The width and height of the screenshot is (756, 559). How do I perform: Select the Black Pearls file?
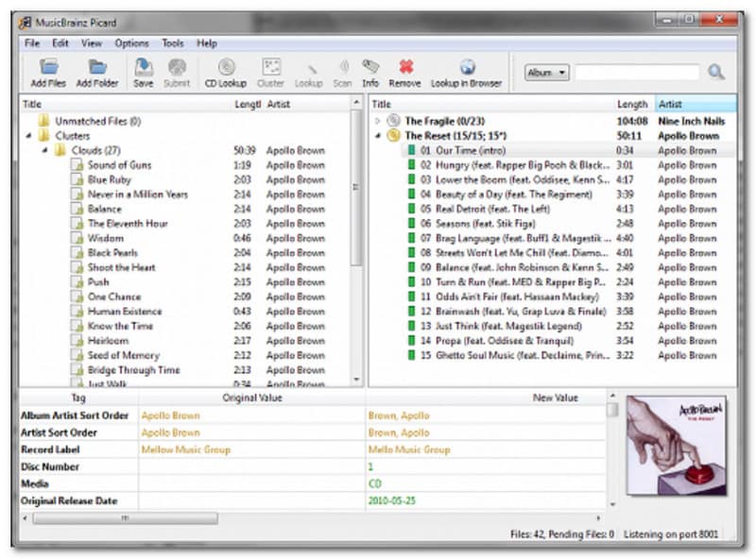(x=112, y=252)
